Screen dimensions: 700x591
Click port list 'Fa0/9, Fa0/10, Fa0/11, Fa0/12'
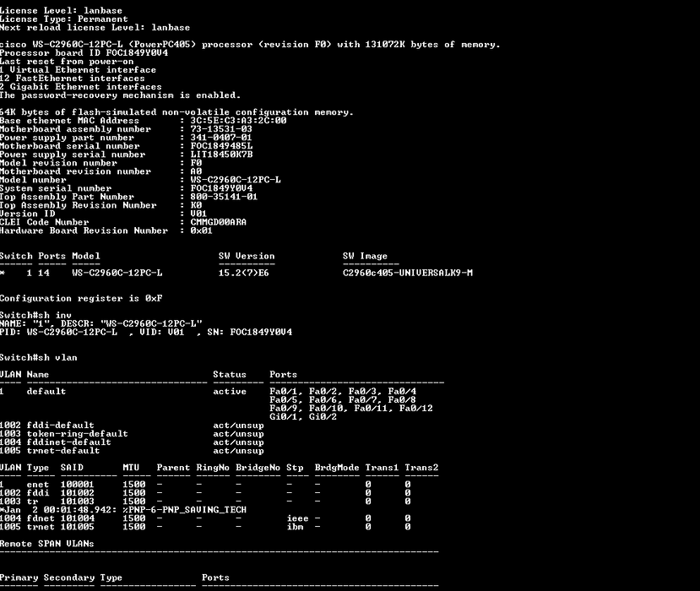point(351,409)
